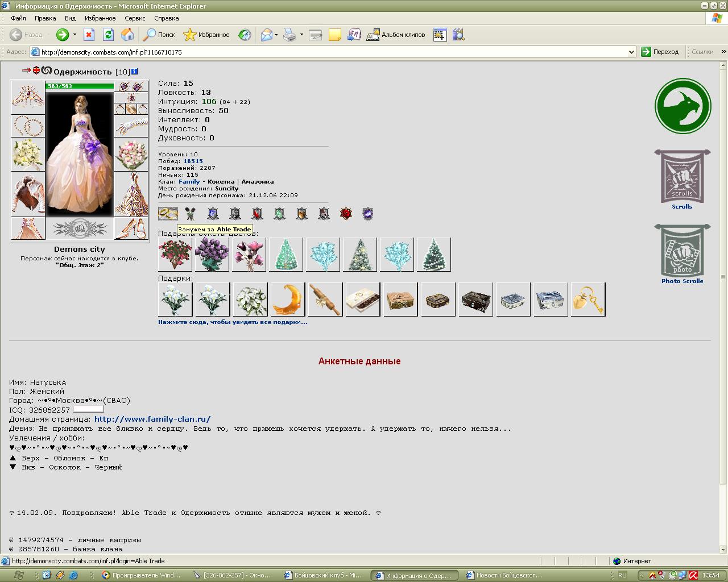This screenshot has width=728, height=582.
Task: Open the Forward button history dropdown arrow
Action: [75, 35]
